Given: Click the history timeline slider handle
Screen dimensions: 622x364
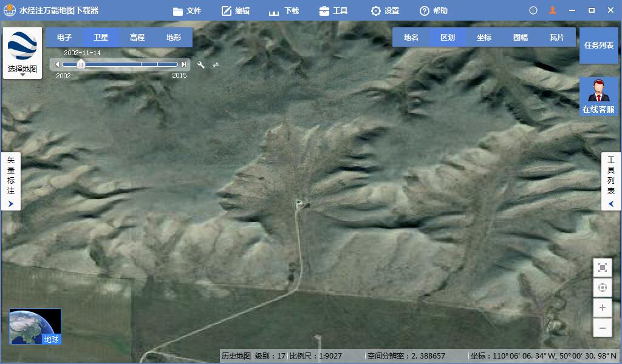Looking at the screenshot, I should click(x=81, y=64).
